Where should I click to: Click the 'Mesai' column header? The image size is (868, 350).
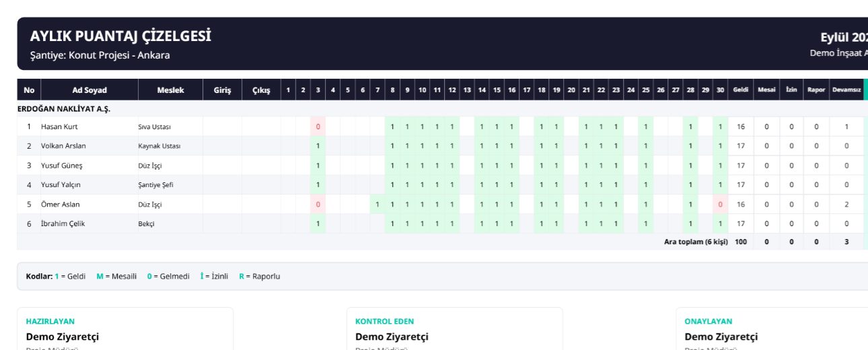pyautogui.click(x=766, y=90)
